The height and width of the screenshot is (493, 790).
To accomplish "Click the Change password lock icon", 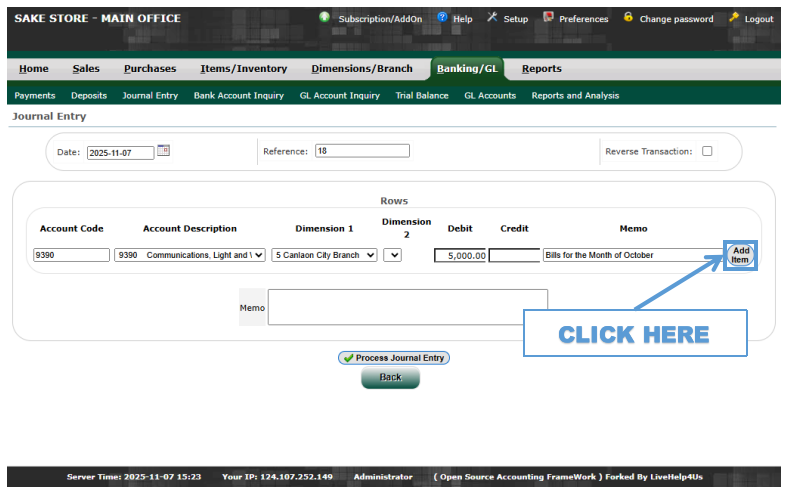I will point(628,18).
